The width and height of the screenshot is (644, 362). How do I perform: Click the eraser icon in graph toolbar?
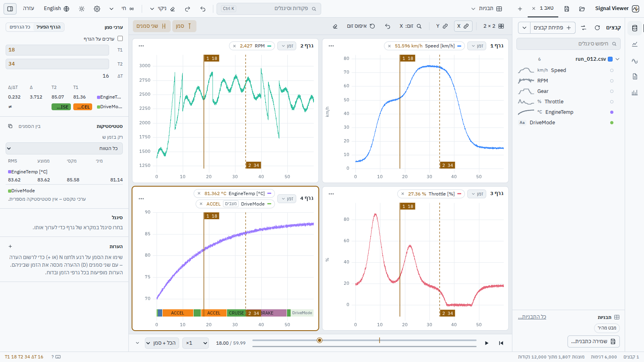tap(335, 26)
